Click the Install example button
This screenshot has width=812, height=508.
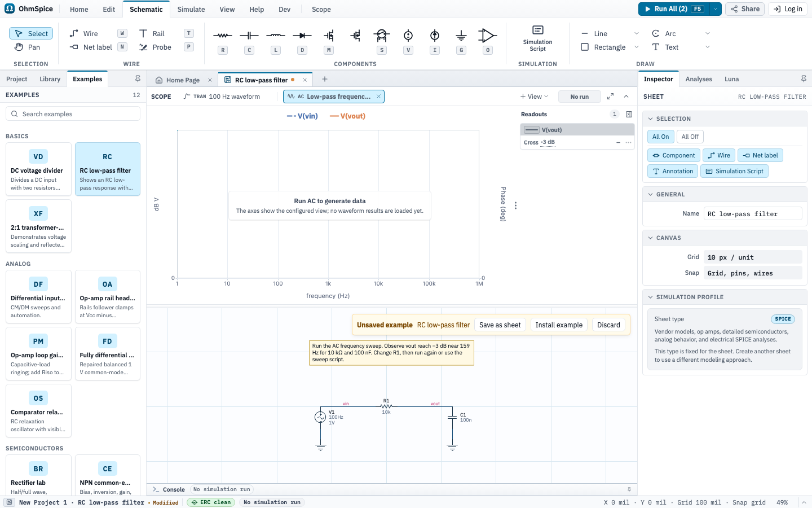tap(559, 325)
